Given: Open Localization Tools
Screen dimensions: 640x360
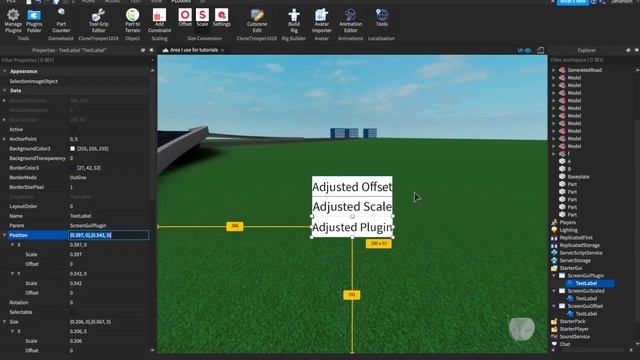Looking at the screenshot, I should pos(382,18).
